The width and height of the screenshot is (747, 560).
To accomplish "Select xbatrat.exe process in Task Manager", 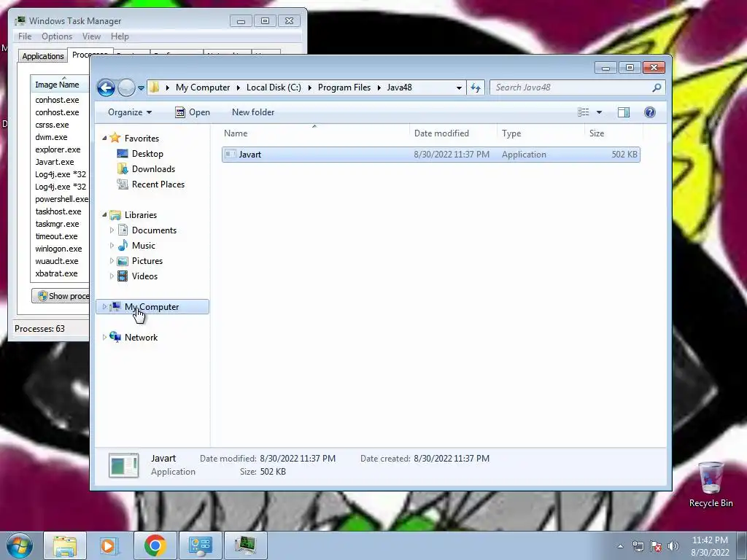I will point(56,273).
